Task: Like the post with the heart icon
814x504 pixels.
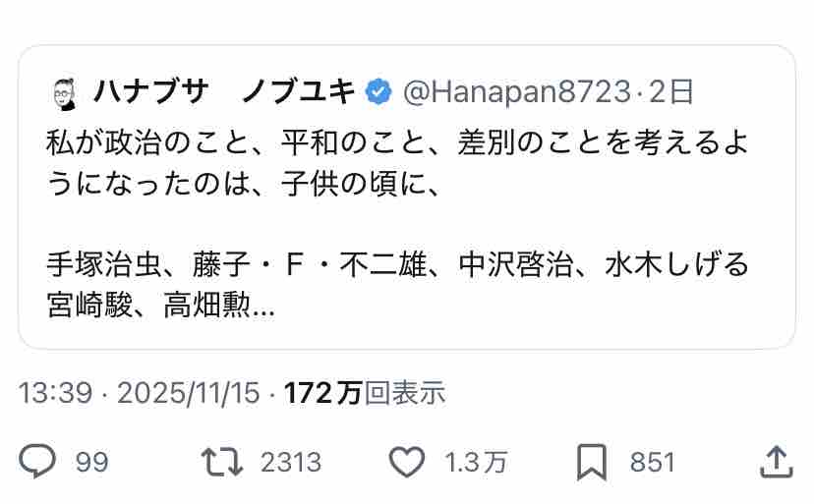Action: click(x=406, y=462)
